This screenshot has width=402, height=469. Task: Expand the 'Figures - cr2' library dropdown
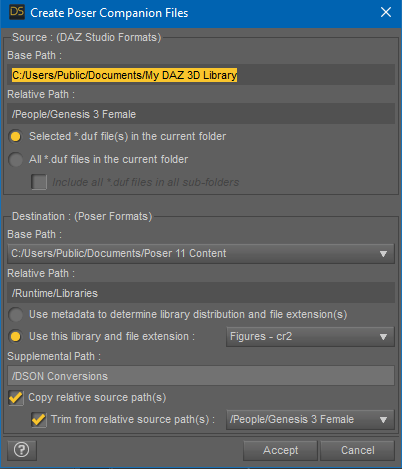(310, 337)
